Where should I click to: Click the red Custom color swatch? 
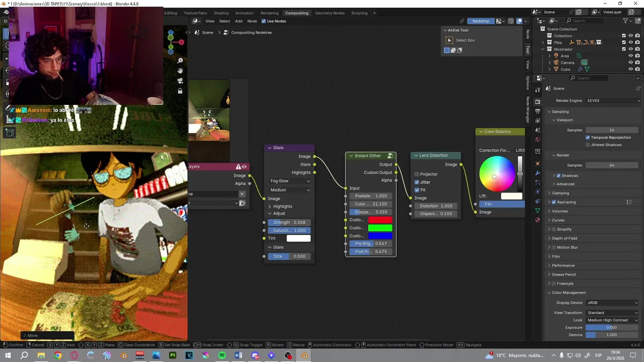(380, 220)
